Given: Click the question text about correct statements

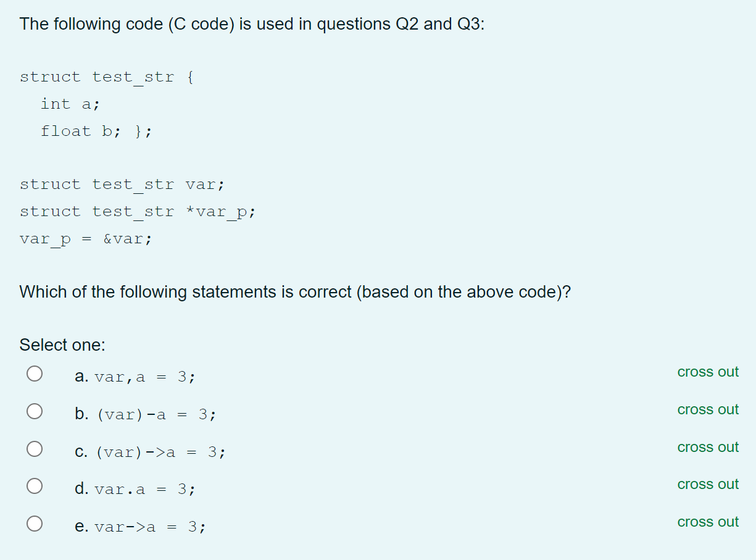Looking at the screenshot, I should pyautogui.click(x=294, y=291).
